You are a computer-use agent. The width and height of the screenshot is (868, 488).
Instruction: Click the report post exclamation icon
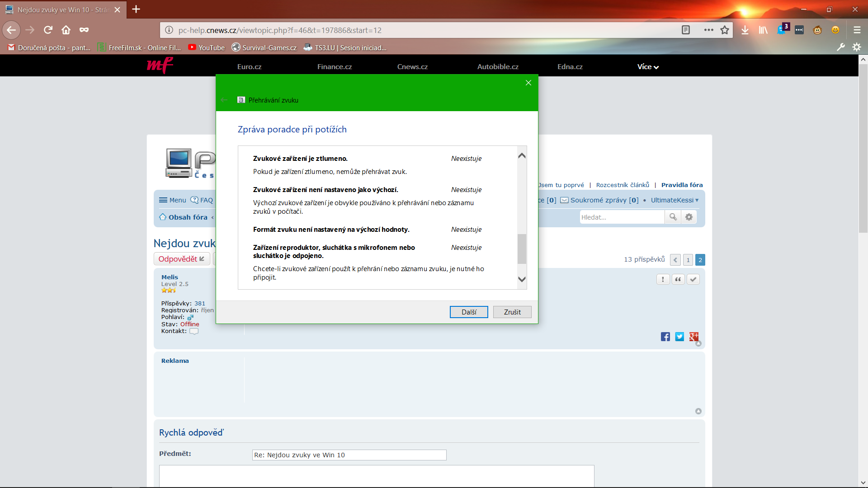coord(663,279)
